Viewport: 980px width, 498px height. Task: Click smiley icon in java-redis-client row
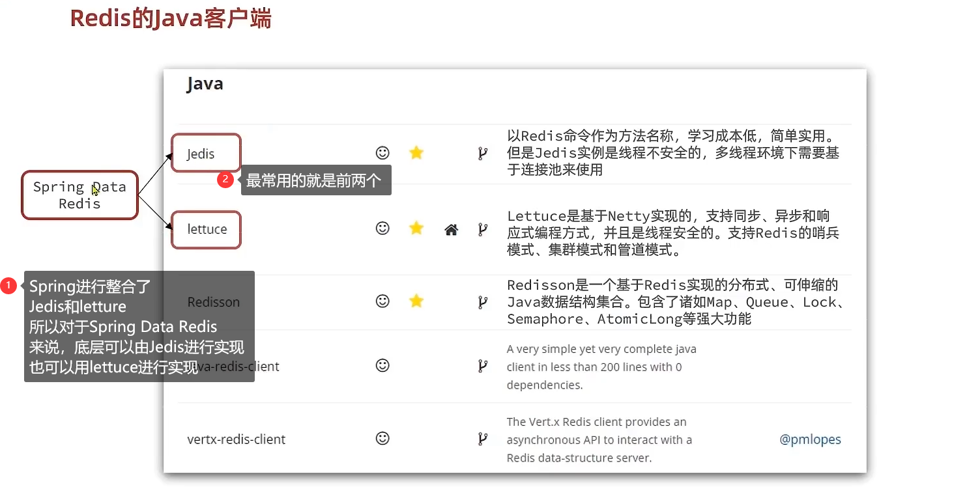(x=382, y=365)
